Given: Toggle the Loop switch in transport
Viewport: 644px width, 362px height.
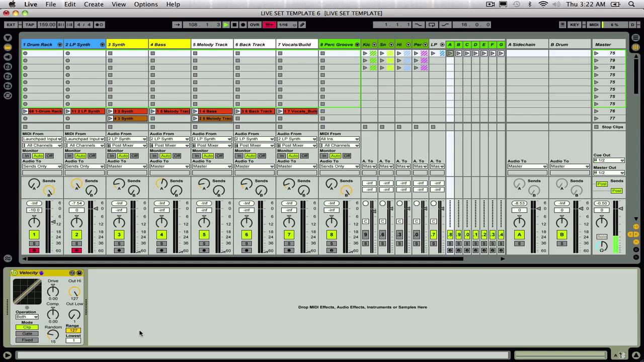Looking at the screenshot, I should [x=432, y=25].
